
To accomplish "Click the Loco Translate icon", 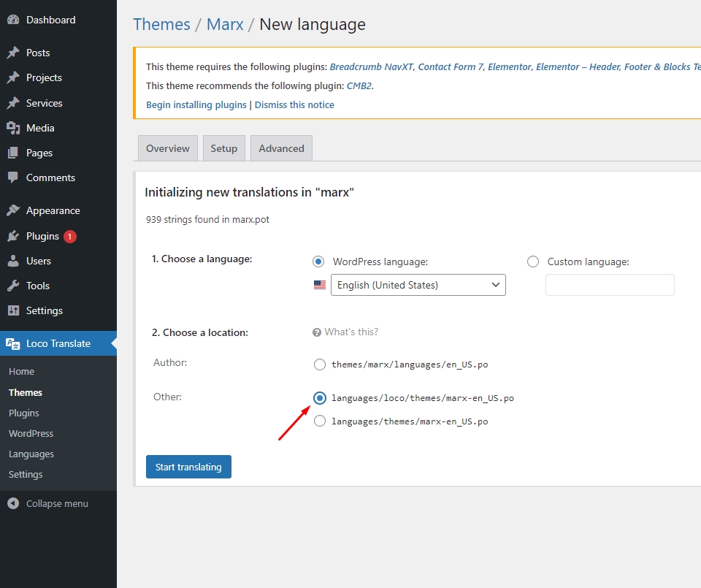I will tap(13, 343).
